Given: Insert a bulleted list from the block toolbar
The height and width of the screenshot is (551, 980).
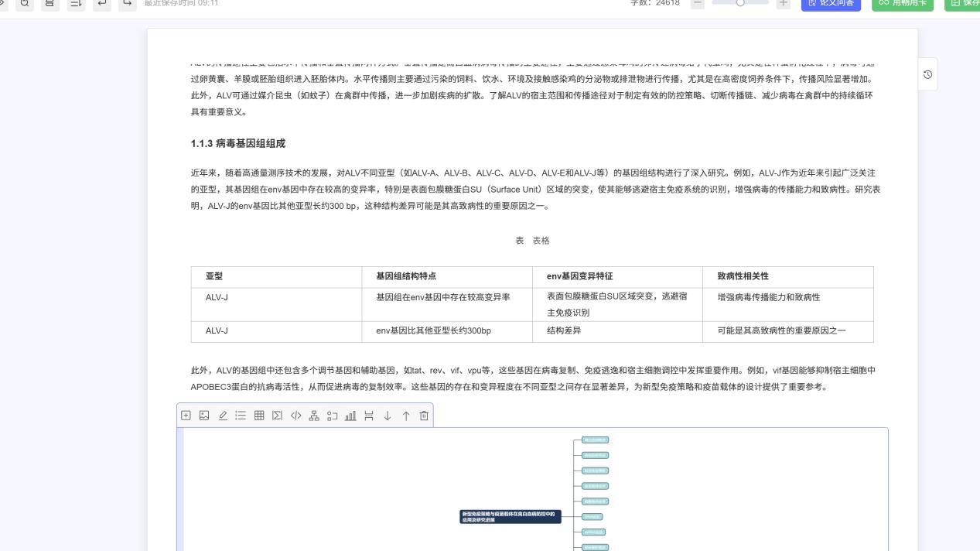Looking at the screenshot, I should 241,416.
